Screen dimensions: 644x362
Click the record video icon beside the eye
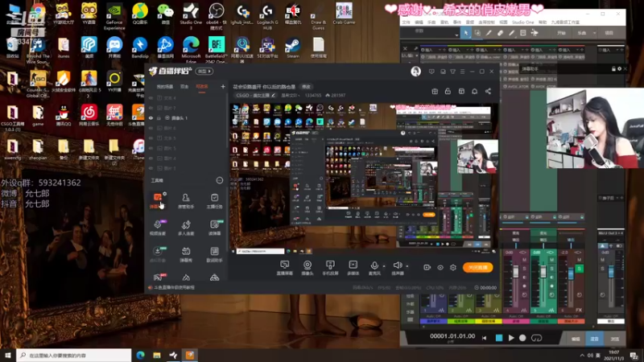(x=427, y=267)
